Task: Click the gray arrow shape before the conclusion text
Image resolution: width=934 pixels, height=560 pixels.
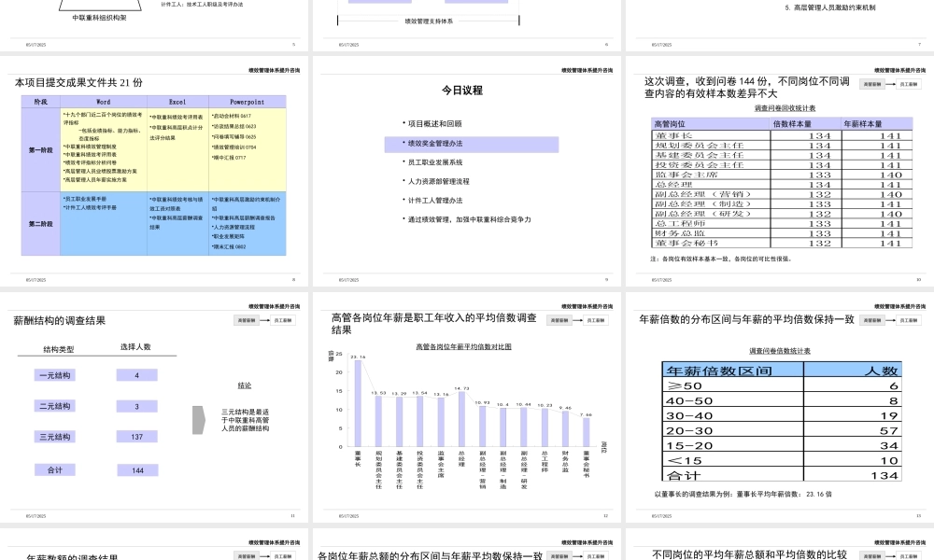Action: click(x=199, y=420)
